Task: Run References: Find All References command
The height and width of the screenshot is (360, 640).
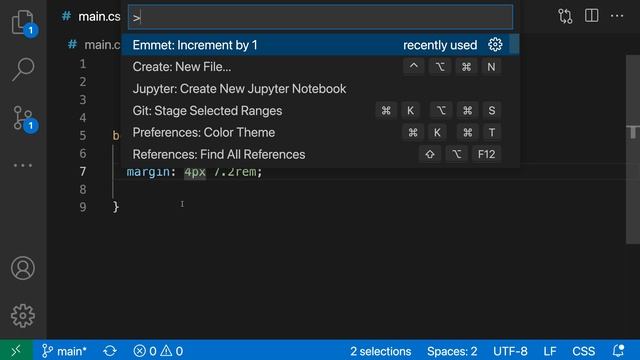Action: point(320,154)
